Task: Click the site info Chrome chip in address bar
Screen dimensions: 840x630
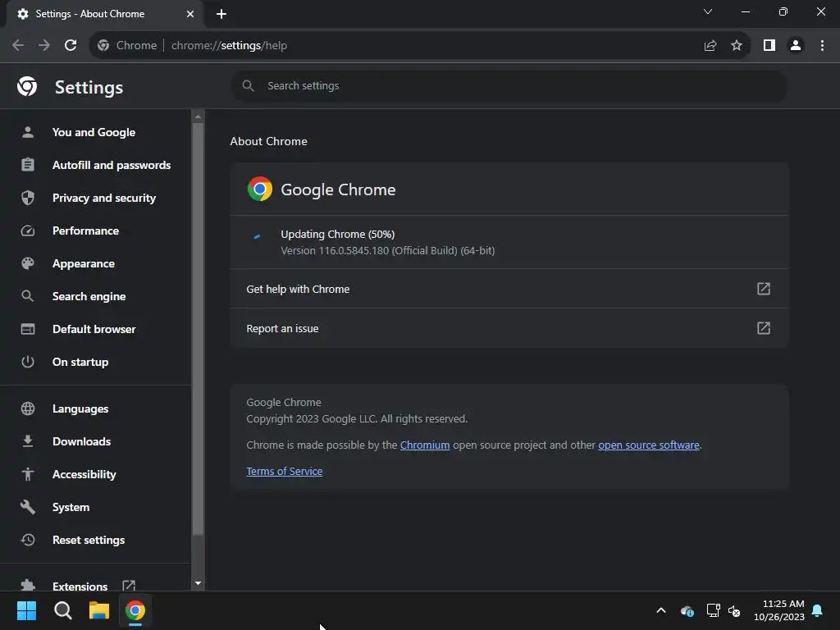Action: (127, 46)
